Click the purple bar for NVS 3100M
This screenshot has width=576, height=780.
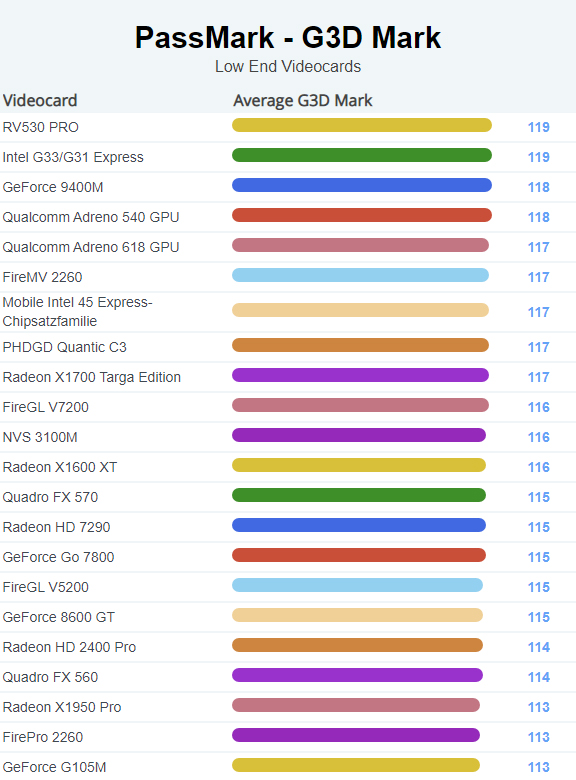pyautogui.click(x=359, y=435)
